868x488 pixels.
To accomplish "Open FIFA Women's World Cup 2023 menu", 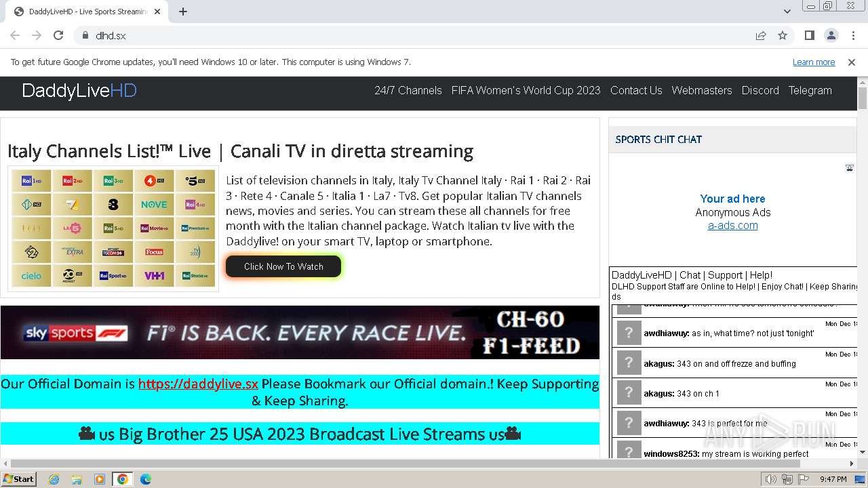I will (526, 90).
